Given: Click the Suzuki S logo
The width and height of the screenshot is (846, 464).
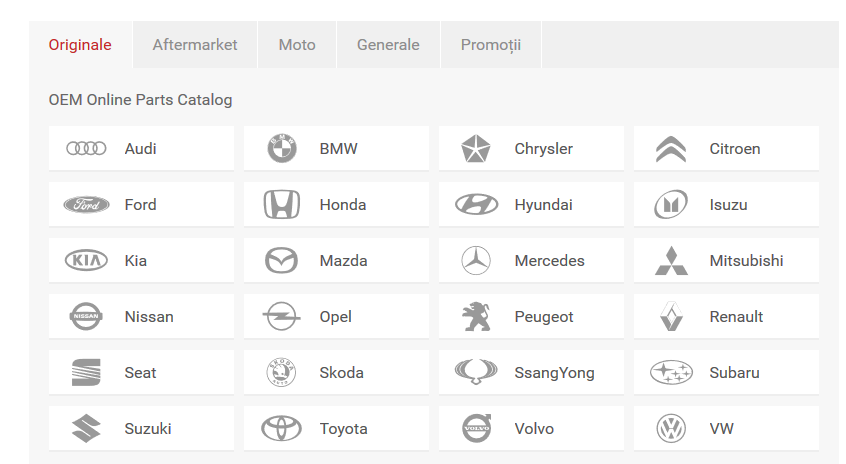Looking at the screenshot, I should click(x=86, y=429).
